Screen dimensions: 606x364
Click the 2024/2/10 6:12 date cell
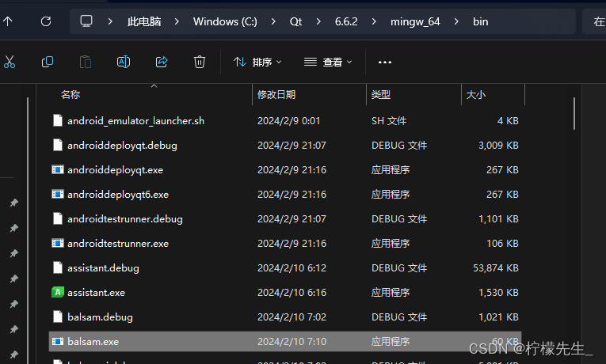pos(292,268)
